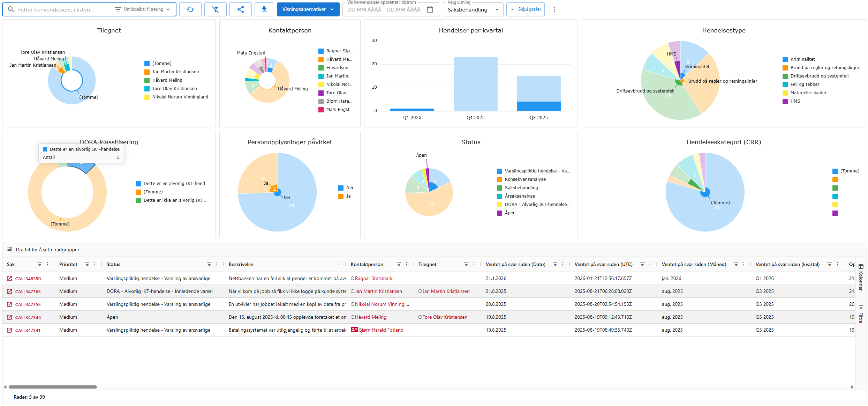Open the calendar date picker
This screenshot has width=868, height=406.
(x=431, y=9)
